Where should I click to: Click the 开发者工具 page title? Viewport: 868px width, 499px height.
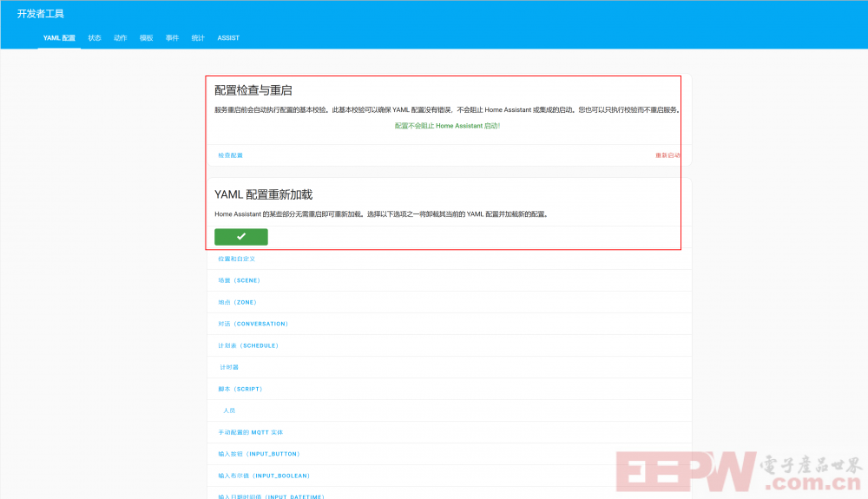click(x=41, y=14)
